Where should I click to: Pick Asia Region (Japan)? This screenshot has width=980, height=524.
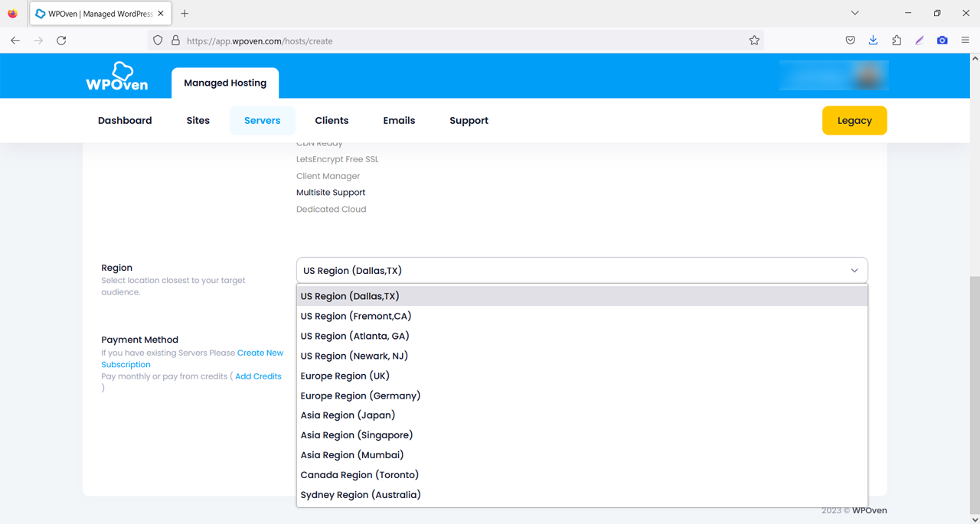point(582,415)
